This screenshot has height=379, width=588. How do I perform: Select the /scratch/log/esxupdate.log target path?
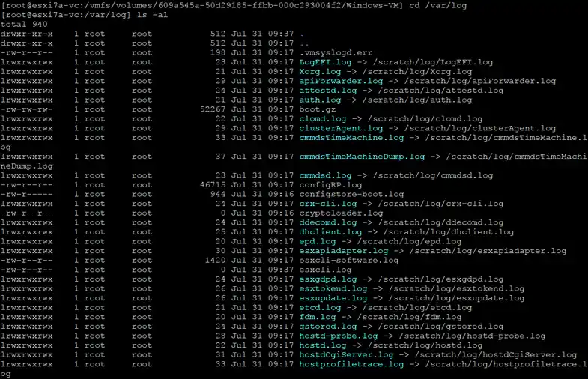(456, 298)
